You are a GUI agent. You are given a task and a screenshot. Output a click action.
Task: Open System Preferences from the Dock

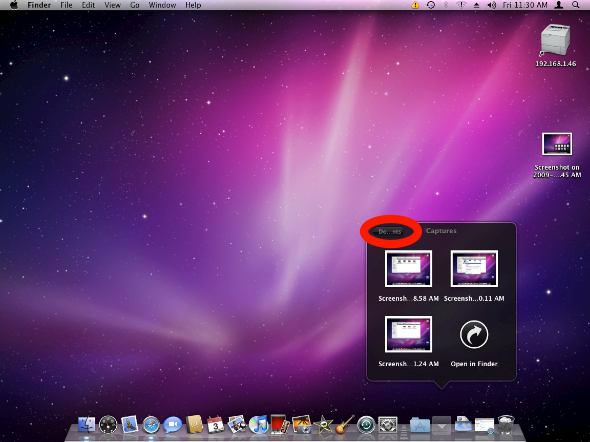(388, 425)
